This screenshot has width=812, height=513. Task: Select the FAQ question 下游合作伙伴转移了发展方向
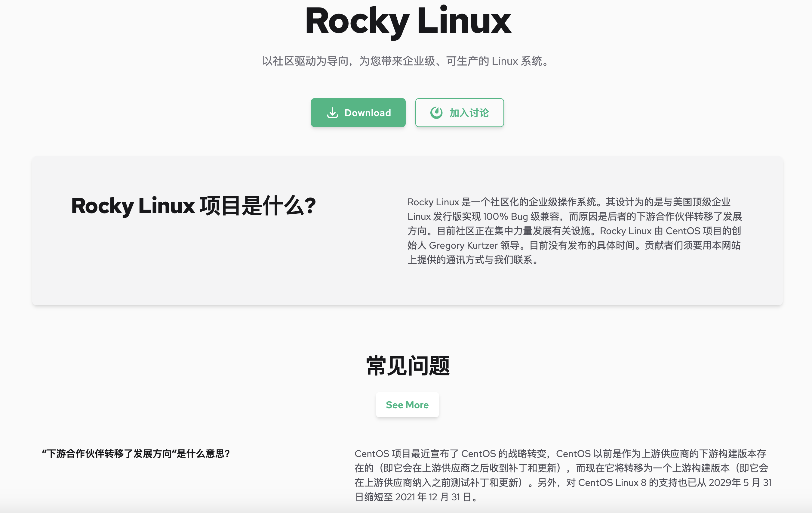point(136,454)
